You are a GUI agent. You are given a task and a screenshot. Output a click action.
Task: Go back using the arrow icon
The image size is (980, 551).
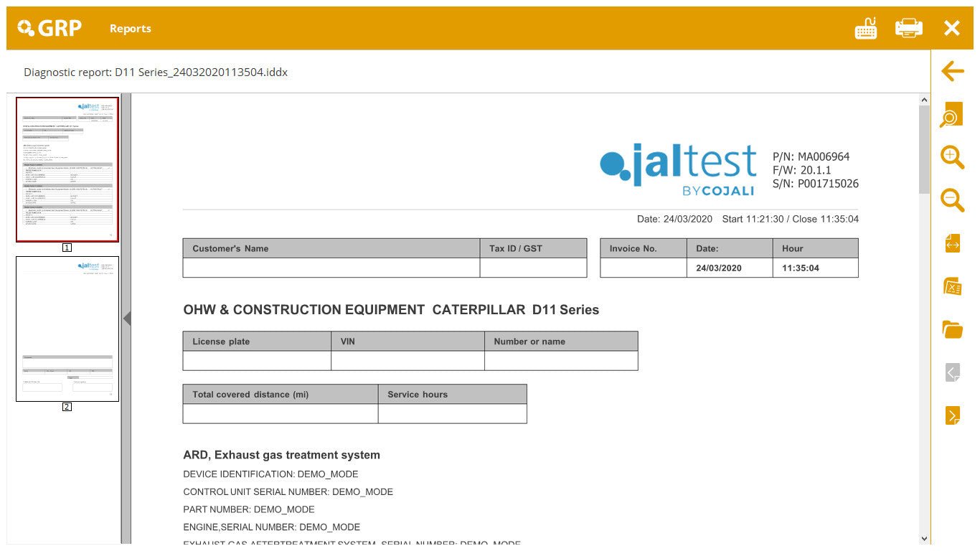[x=952, y=72]
